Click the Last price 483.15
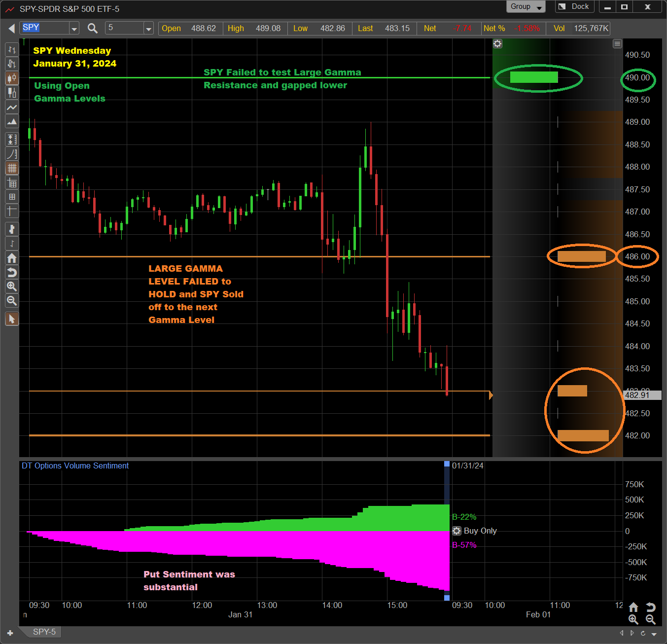The image size is (667, 644). click(x=397, y=29)
